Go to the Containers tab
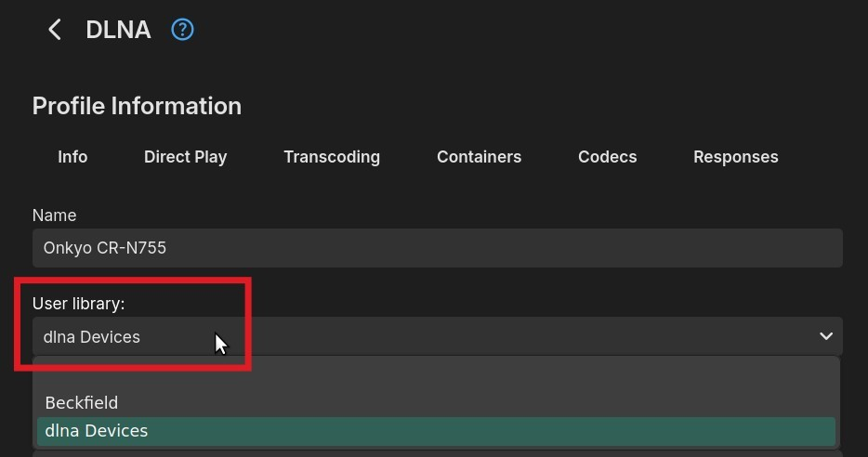The height and width of the screenshot is (457, 868). (x=479, y=157)
